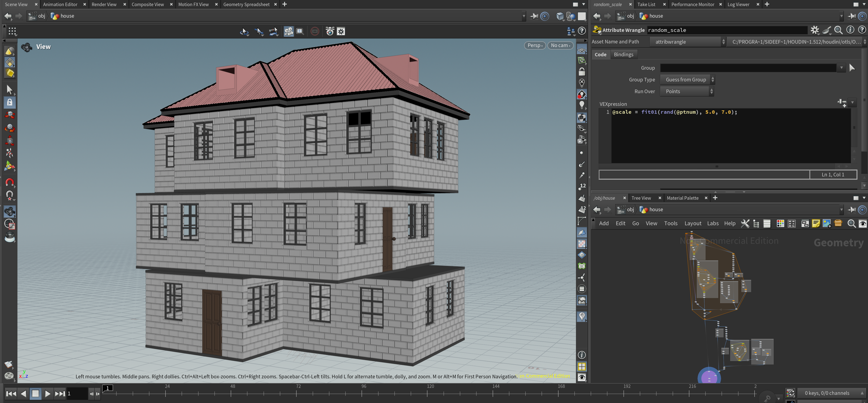Click the network editor search magnifier icon
Image resolution: width=868 pixels, height=403 pixels.
coord(851,224)
